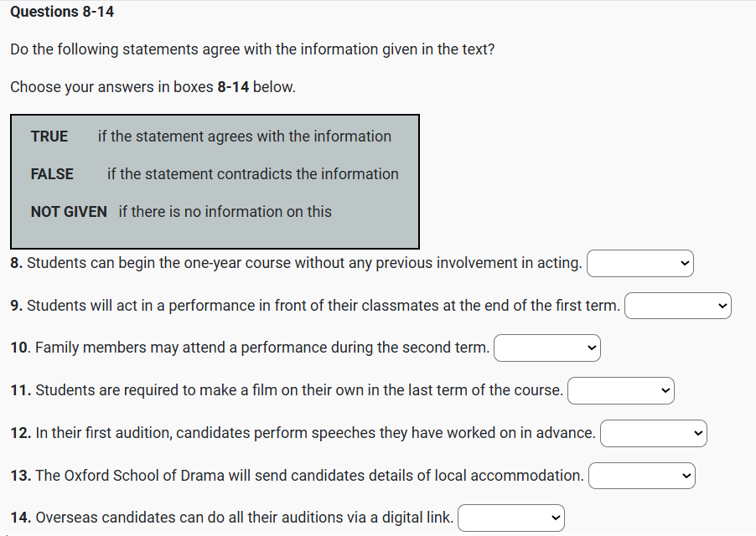The height and width of the screenshot is (536, 756).
Task: Open the answer dropdown for question 8
Action: (640, 264)
